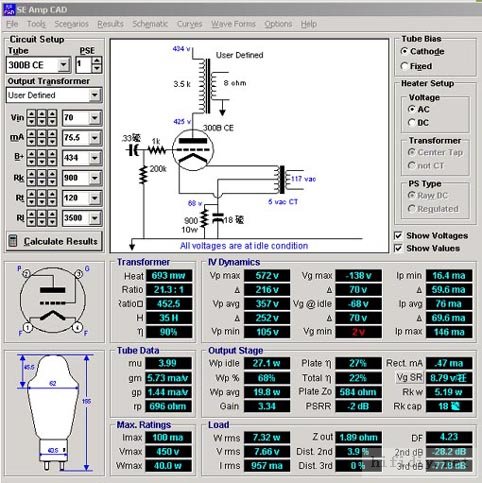The width and height of the screenshot is (482, 483).
Task: Open the File menu
Action: (12, 24)
